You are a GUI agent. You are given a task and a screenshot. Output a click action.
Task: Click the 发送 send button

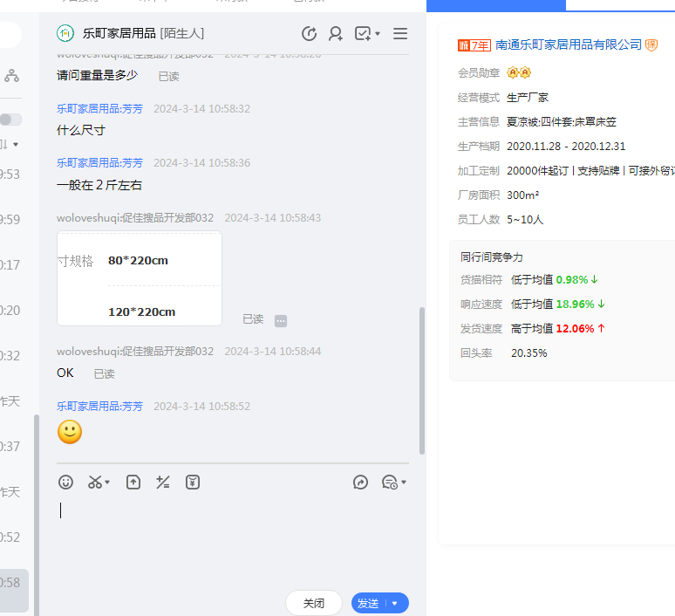pyautogui.click(x=368, y=603)
